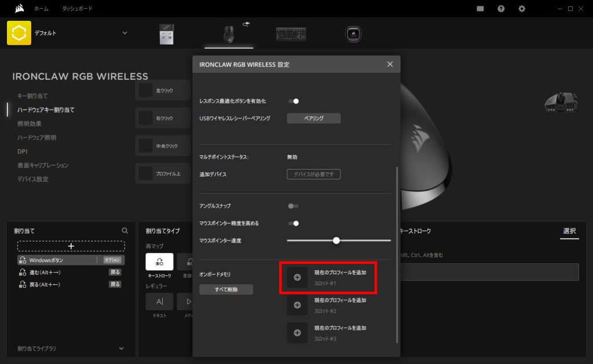593x364 pixels.
Task: Select the 左クリック mouse button
Action: point(163,90)
